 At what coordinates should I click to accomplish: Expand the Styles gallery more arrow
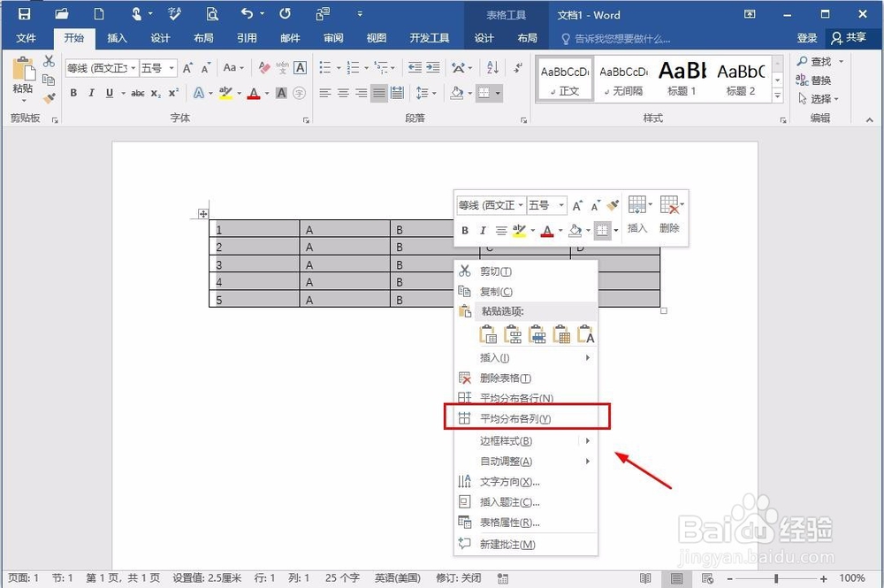pos(777,95)
